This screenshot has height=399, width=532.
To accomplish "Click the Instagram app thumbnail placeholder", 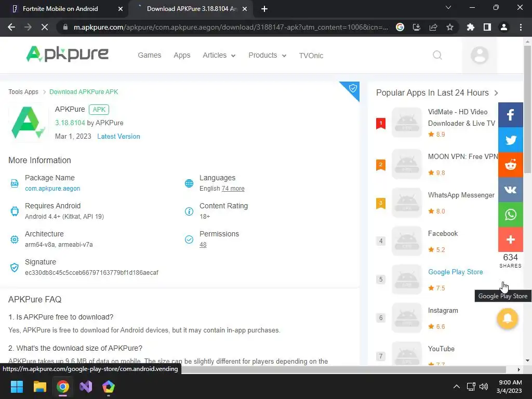I will click(406, 317).
